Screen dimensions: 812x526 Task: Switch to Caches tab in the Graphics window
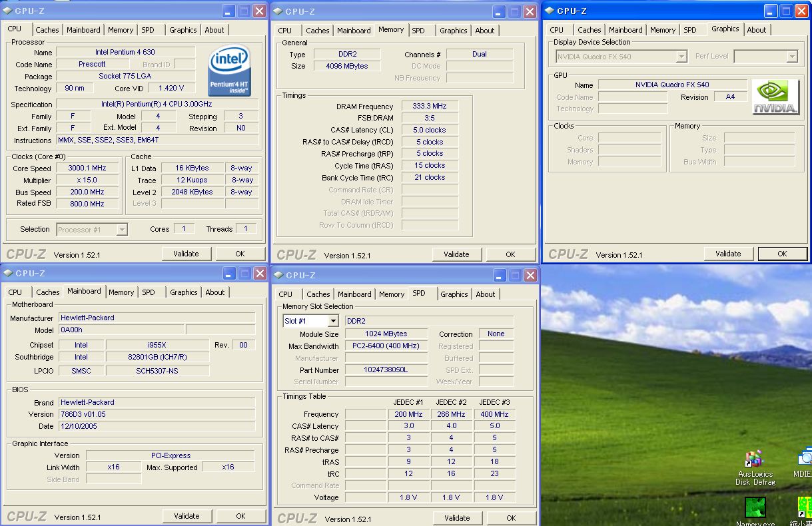590,30
